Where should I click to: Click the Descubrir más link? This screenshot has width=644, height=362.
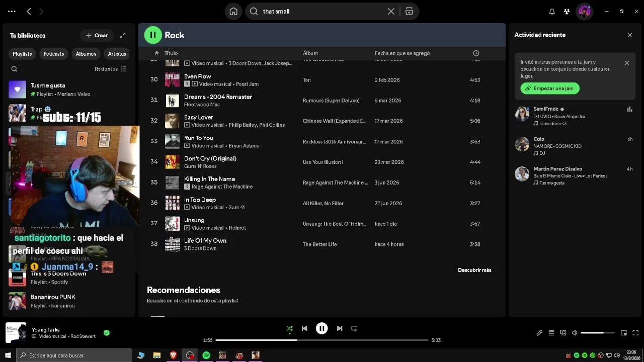474,270
